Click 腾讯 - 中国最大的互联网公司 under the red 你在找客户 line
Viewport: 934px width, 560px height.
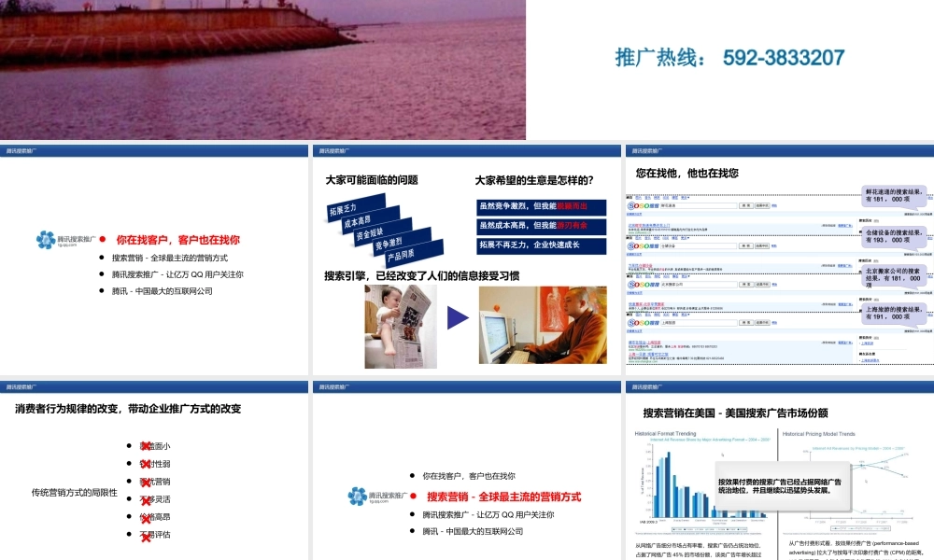pos(162,291)
